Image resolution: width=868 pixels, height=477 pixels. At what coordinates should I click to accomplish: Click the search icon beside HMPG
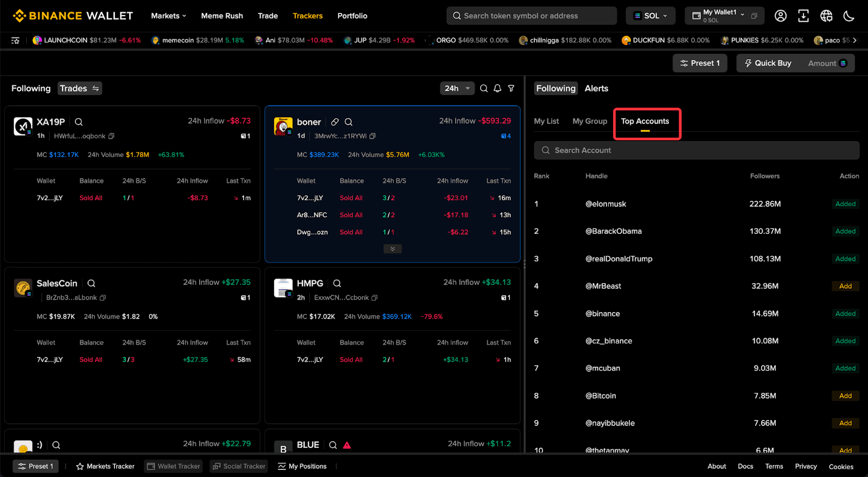pos(337,283)
